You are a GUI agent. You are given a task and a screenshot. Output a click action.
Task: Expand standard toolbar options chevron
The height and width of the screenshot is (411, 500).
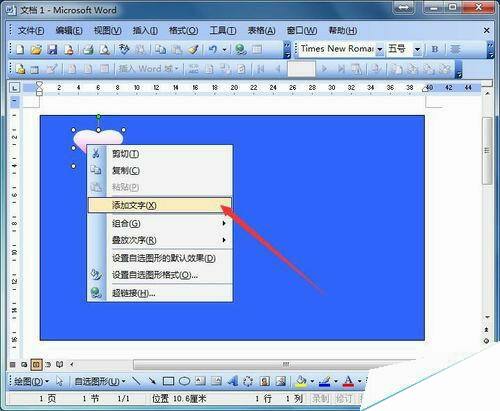click(287, 50)
